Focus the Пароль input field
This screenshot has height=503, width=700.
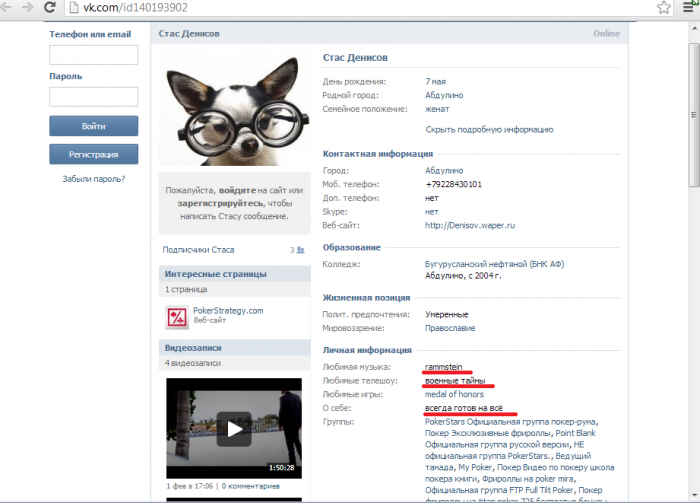click(93, 97)
